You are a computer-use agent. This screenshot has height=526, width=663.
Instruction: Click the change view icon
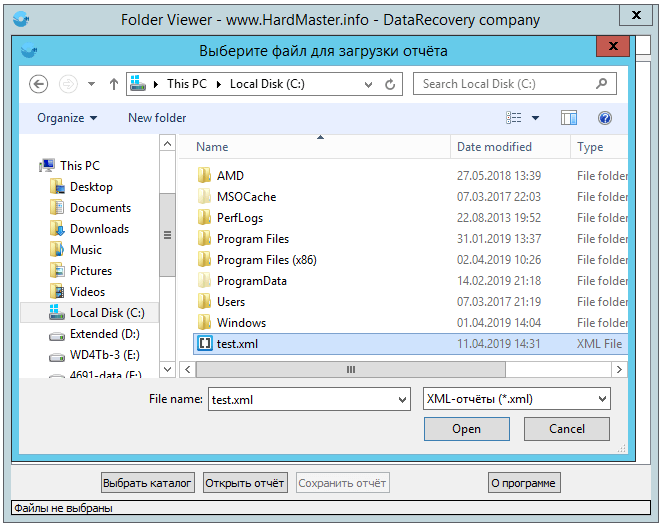tap(514, 118)
